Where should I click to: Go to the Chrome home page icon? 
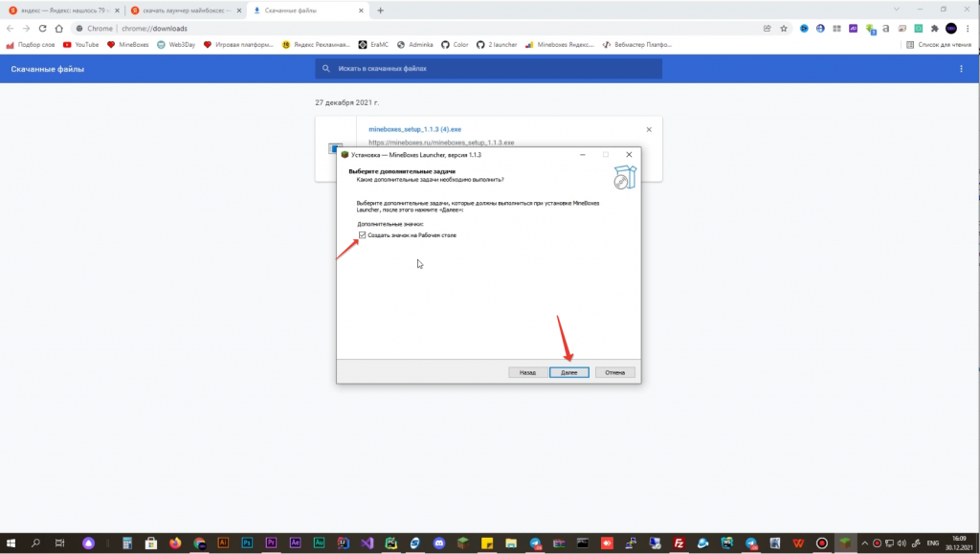click(x=59, y=29)
